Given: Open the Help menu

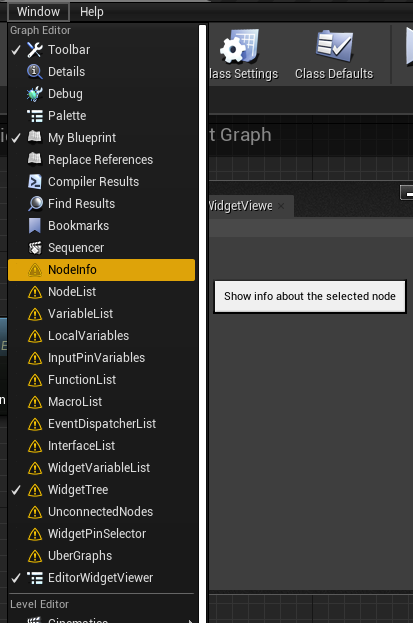Looking at the screenshot, I should (92, 12).
